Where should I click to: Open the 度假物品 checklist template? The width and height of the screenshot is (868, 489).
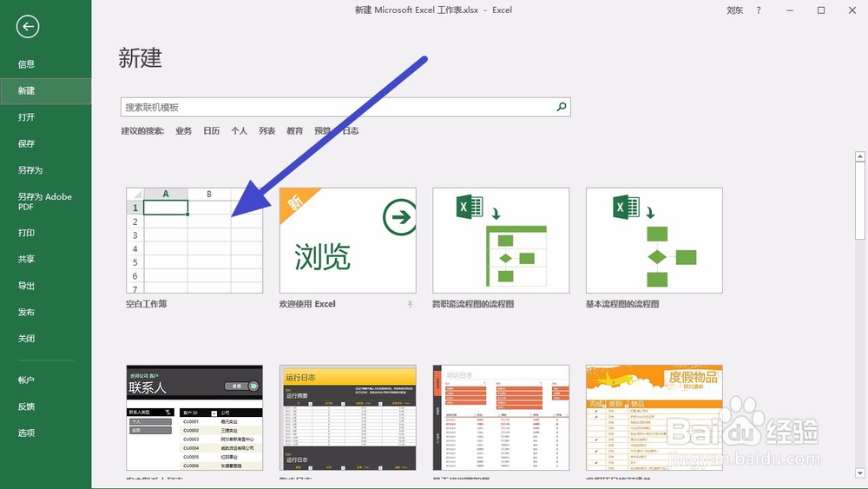(x=654, y=418)
